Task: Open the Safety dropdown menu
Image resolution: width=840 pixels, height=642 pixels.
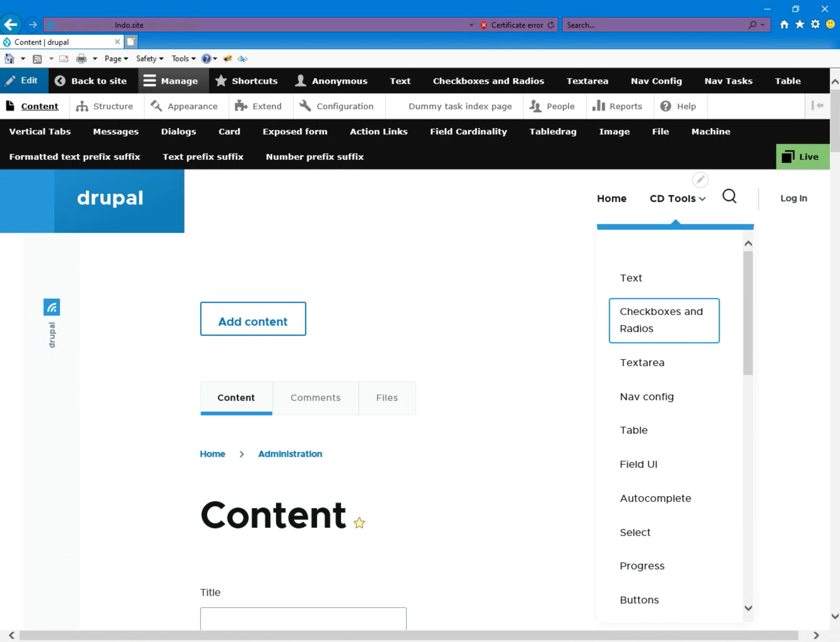Action: pos(149,59)
